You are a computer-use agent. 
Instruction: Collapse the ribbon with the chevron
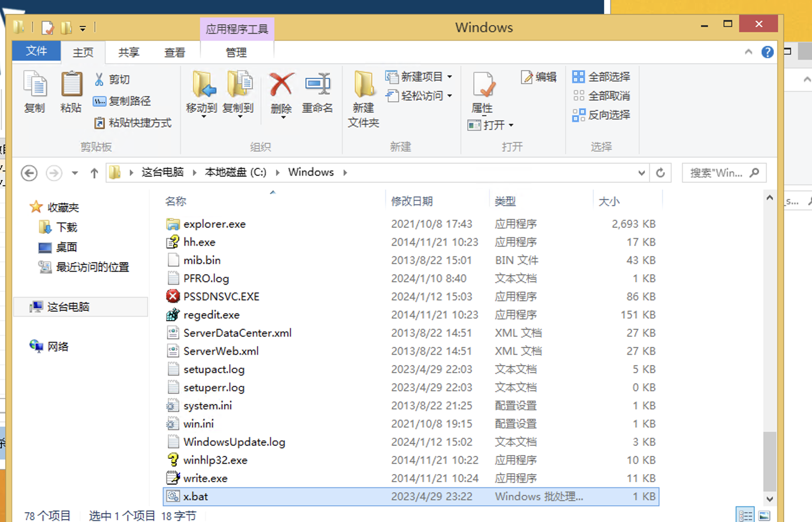(748, 52)
